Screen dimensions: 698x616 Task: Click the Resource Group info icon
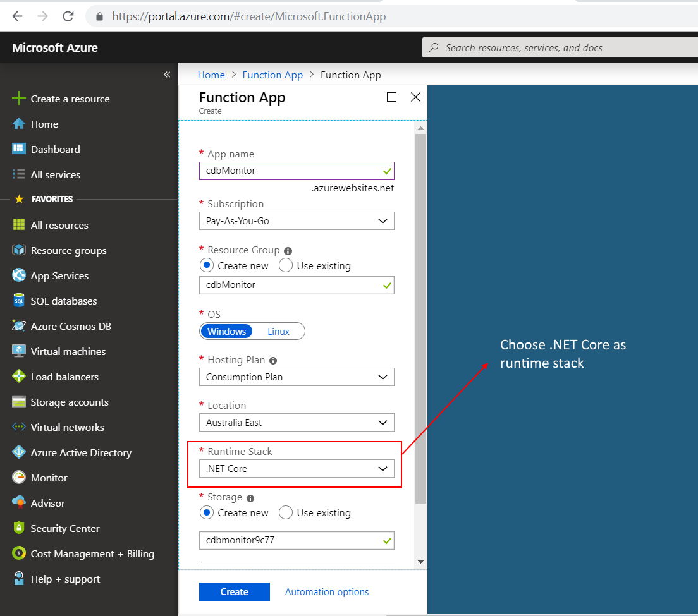288,251
